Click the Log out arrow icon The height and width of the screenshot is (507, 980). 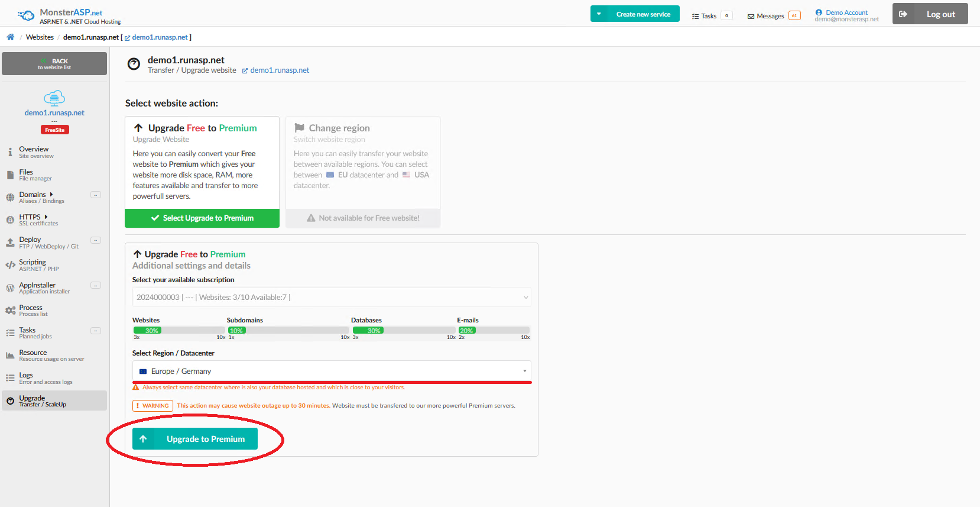(x=903, y=14)
